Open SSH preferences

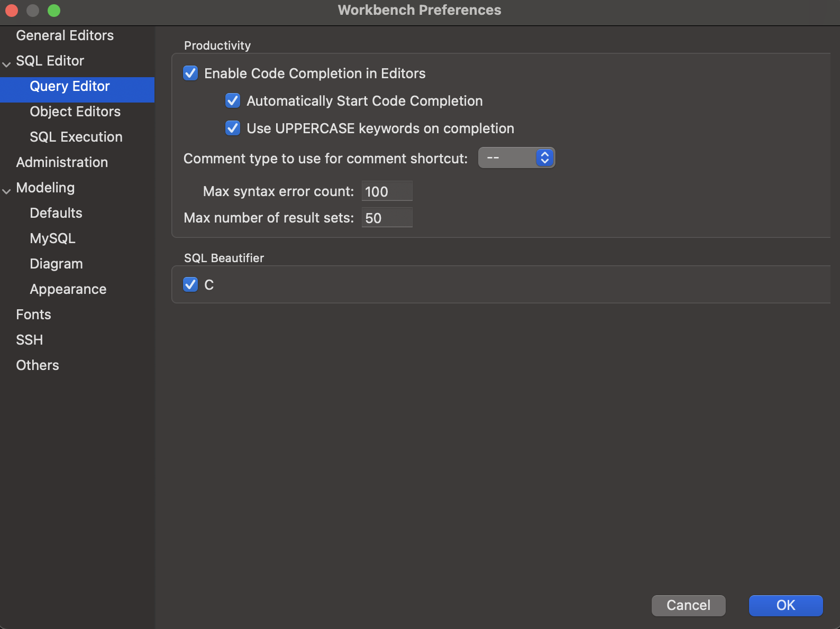(30, 340)
